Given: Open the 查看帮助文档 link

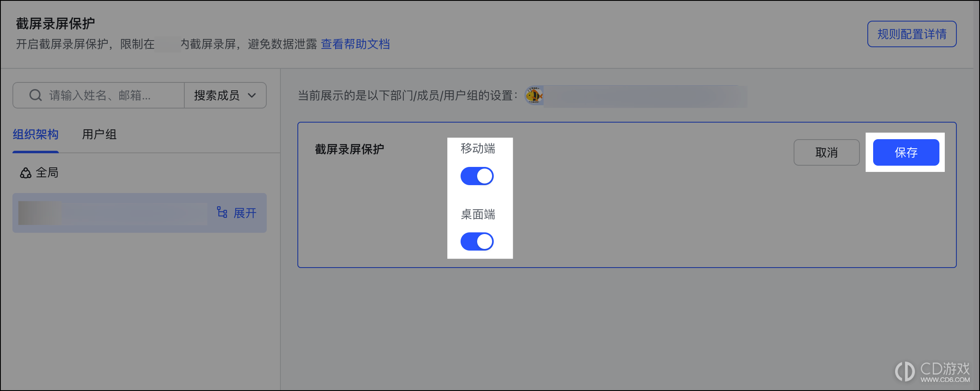Looking at the screenshot, I should click(355, 44).
